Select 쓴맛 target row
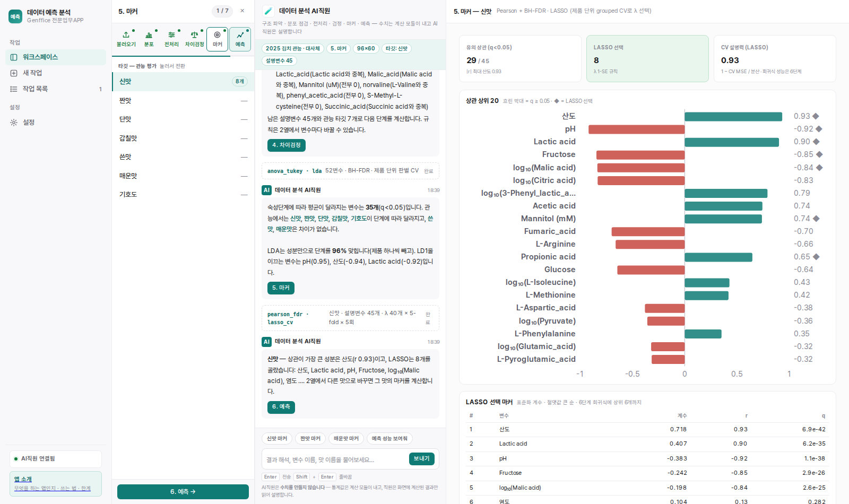Screen dimensions: 849x504 coord(183,157)
